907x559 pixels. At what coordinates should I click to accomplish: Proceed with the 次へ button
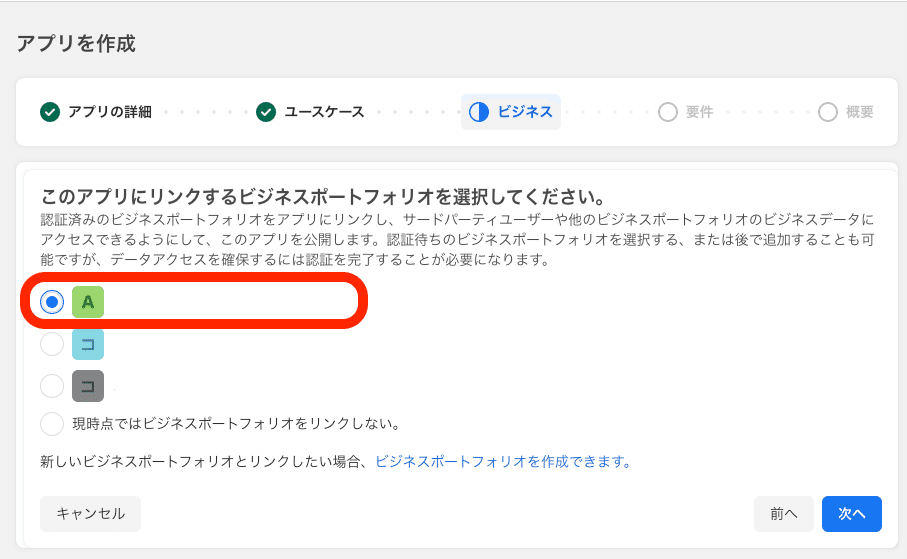(851, 514)
